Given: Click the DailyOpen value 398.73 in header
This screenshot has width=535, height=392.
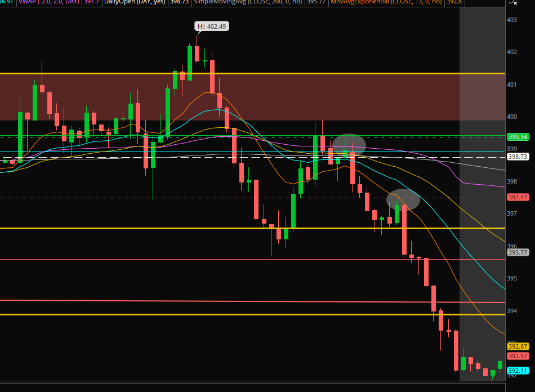Looking at the screenshot, I should (179, 2).
